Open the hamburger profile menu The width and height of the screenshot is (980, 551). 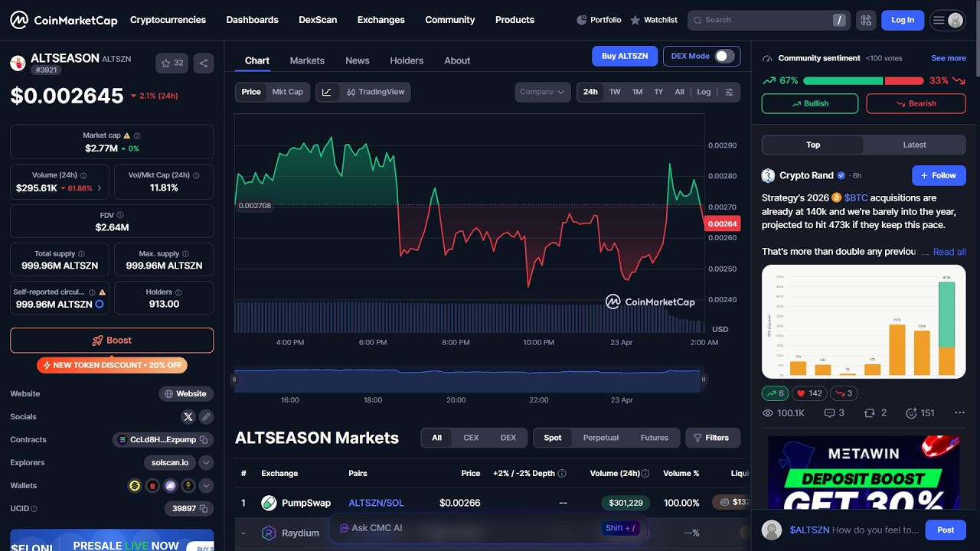[x=948, y=20]
